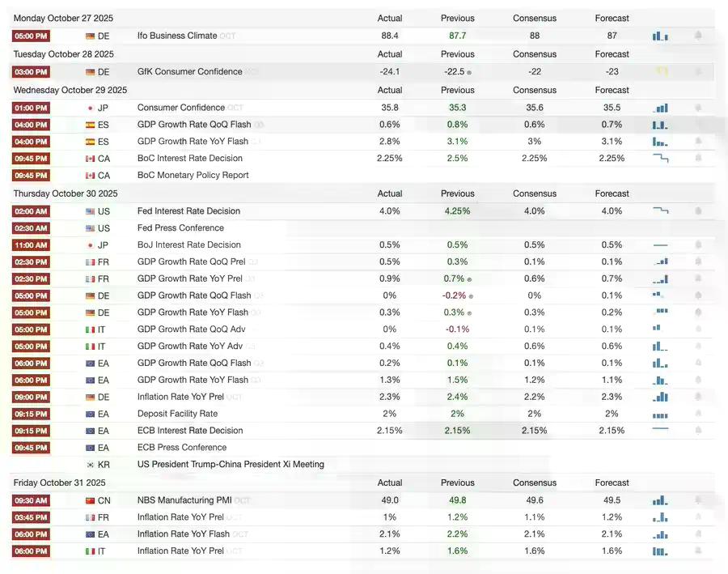Select the GfK Consumer Confidence event name
The width and height of the screenshot is (728, 574).
189,71
